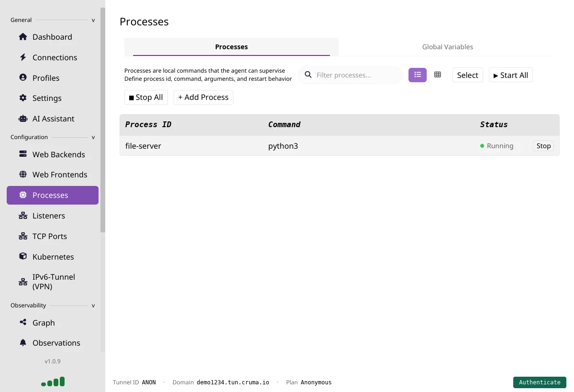The width and height of the screenshot is (574, 392).
Task: Click the TCP Ports network icon
Action: [23, 236]
